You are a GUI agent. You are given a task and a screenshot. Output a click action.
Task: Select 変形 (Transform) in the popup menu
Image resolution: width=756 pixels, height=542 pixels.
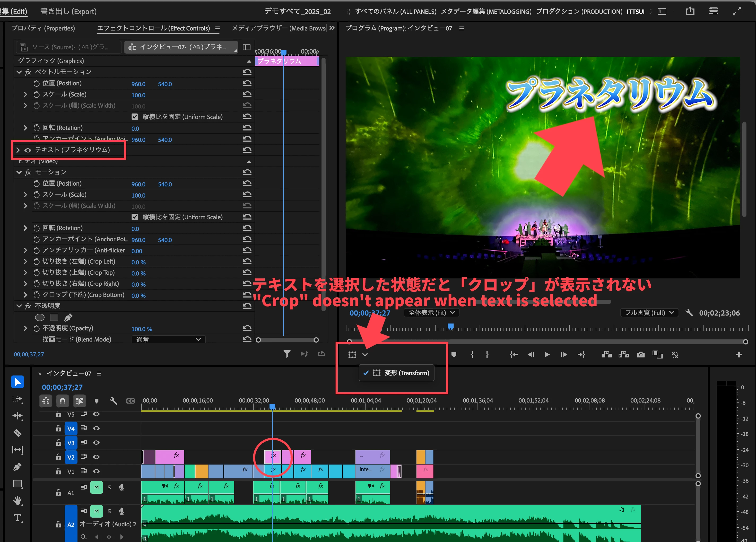(x=397, y=373)
